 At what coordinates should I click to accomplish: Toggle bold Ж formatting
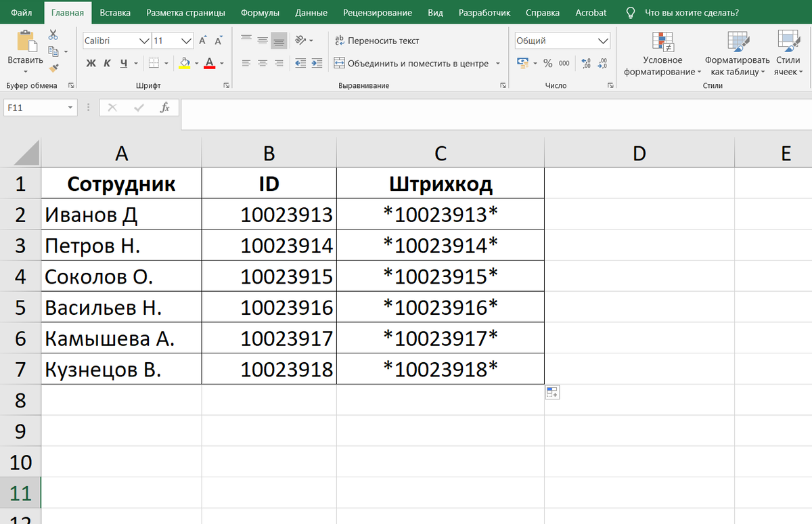tap(91, 64)
